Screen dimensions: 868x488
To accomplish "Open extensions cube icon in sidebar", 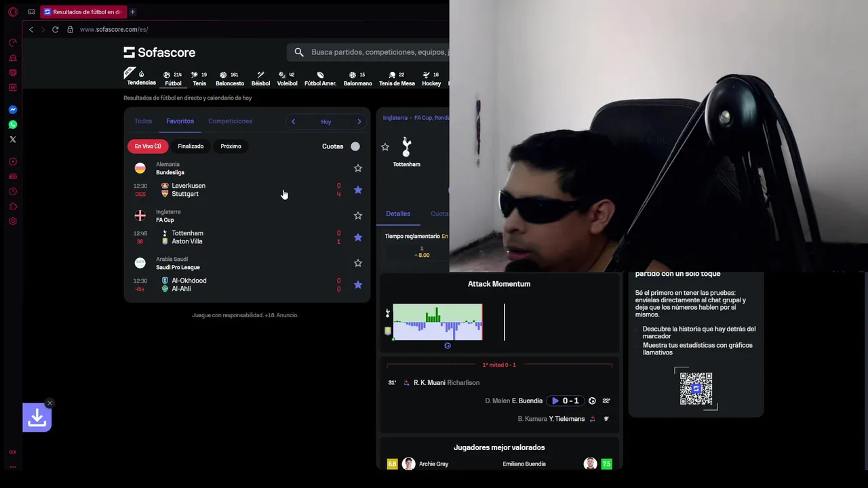I will pyautogui.click(x=12, y=206).
